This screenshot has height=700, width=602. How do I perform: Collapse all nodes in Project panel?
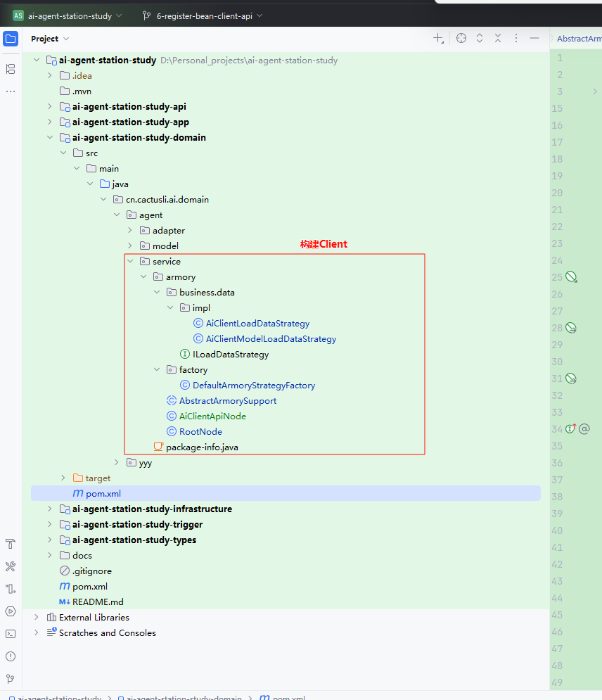[x=498, y=38]
